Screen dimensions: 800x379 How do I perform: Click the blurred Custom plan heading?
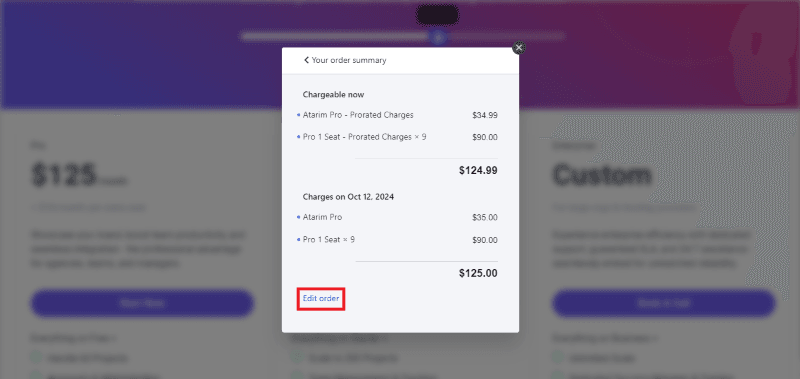(602, 175)
